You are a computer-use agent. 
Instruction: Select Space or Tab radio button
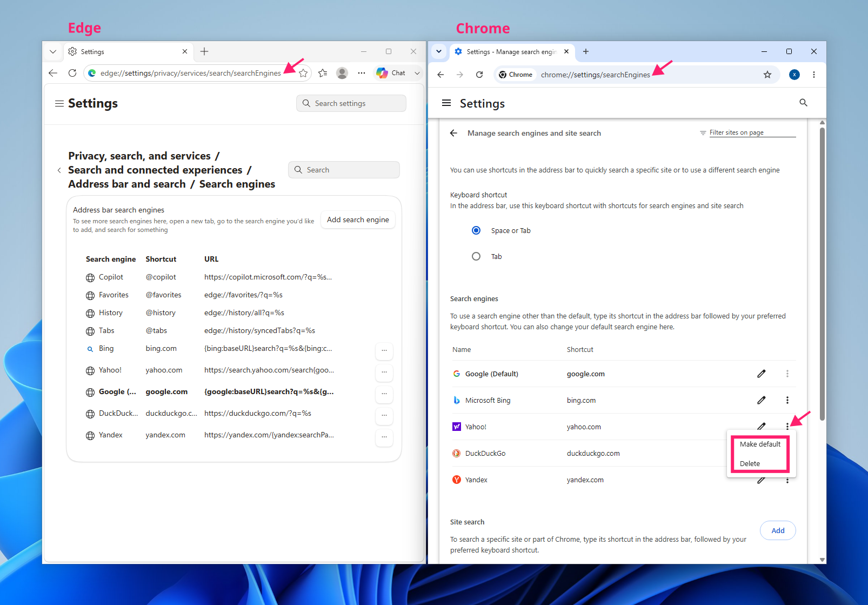[476, 230]
